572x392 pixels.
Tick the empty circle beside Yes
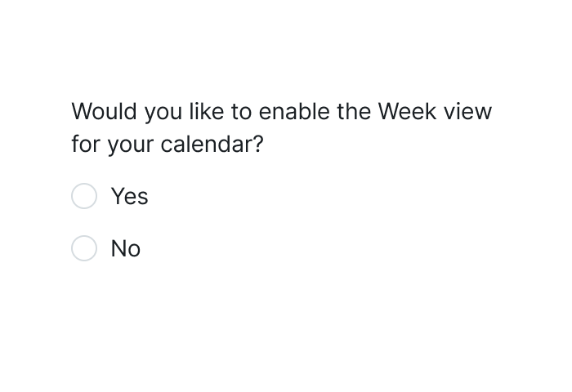(x=84, y=196)
